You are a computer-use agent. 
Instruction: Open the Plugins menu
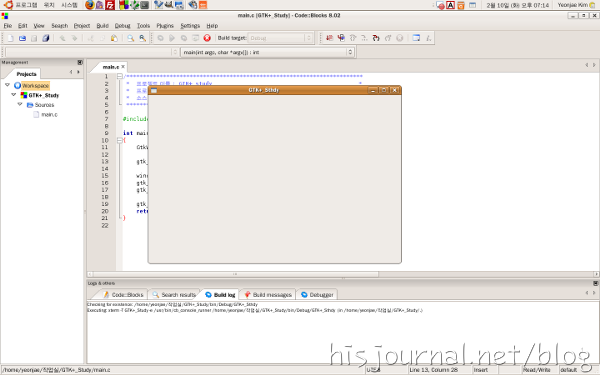165,26
